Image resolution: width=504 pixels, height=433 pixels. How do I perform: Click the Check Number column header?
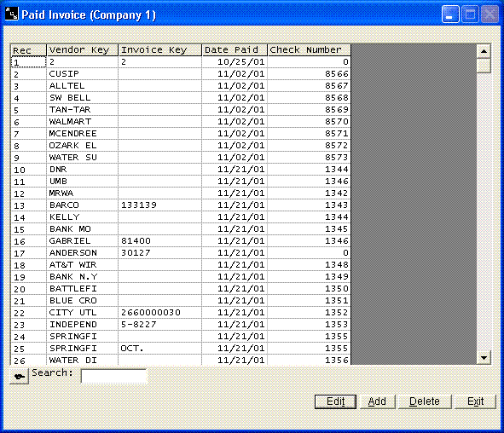[x=310, y=50]
